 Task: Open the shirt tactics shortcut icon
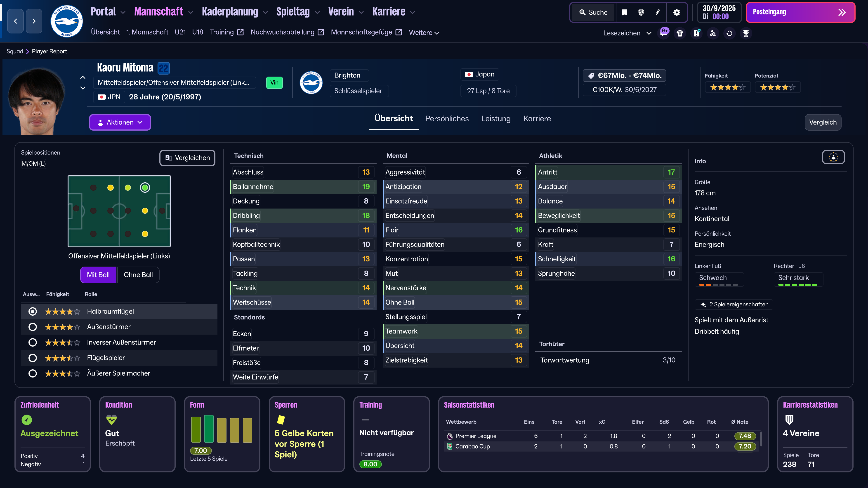[680, 33]
